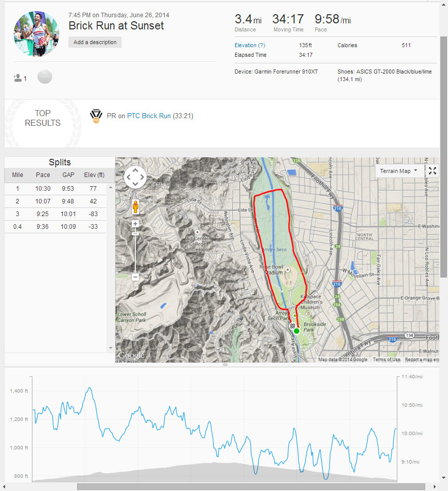Click the checkered finish flag marker
The height and width of the screenshot is (491, 448).
(292, 325)
